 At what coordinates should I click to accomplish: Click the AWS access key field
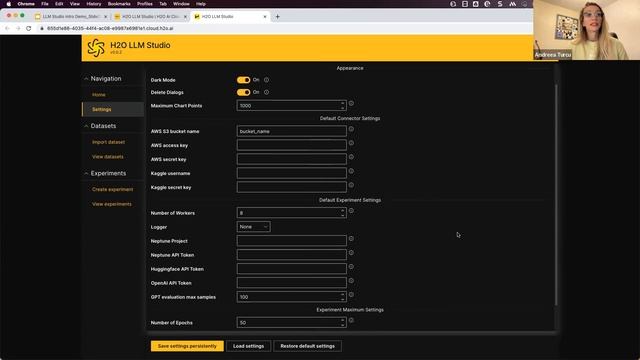[x=291, y=145]
